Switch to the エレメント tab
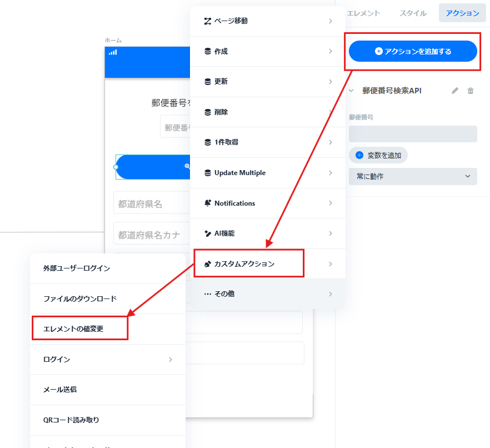 (x=363, y=13)
